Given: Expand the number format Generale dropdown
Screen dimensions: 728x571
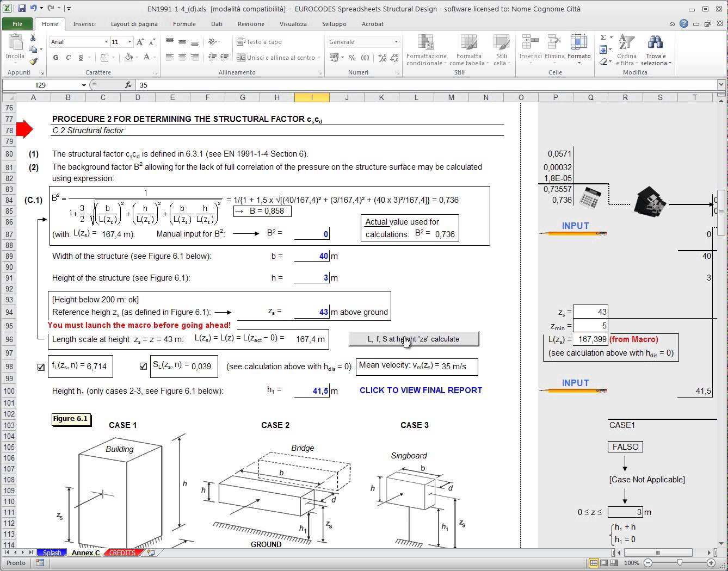Looking at the screenshot, I should click(x=396, y=42).
